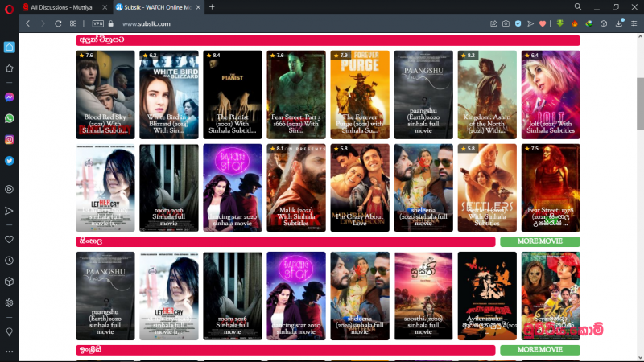
Task: Open Fear Street: Part 3 1666 poster
Action: pyautogui.click(x=296, y=95)
